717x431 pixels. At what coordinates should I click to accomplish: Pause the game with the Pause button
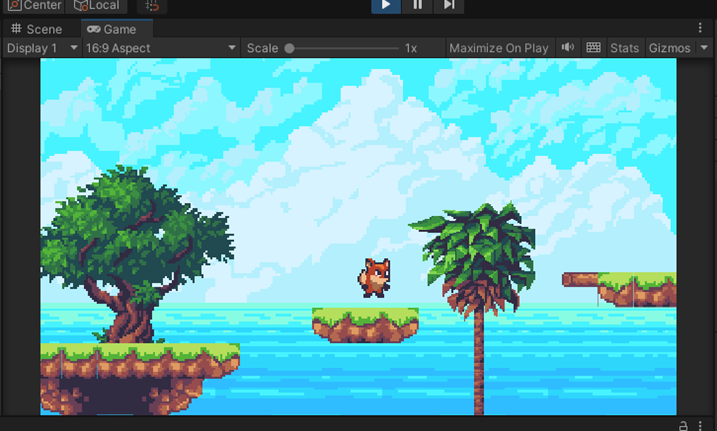417,5
